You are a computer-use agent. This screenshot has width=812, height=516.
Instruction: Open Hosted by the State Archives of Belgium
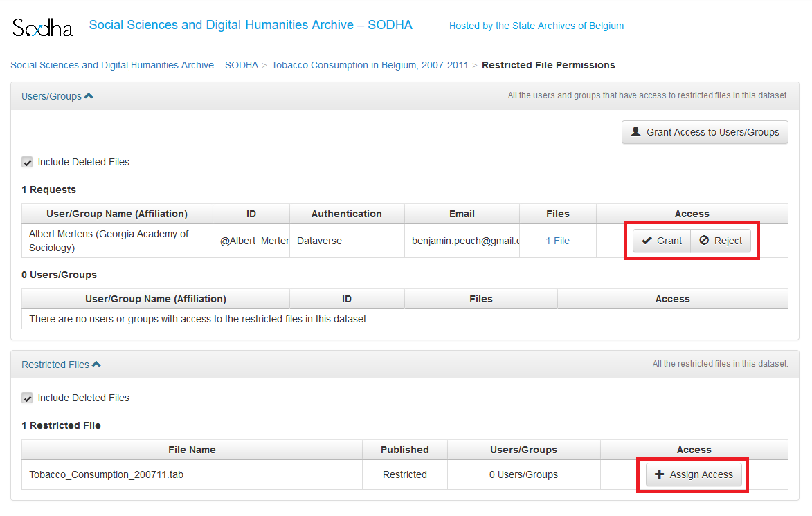tap(536, 26)
